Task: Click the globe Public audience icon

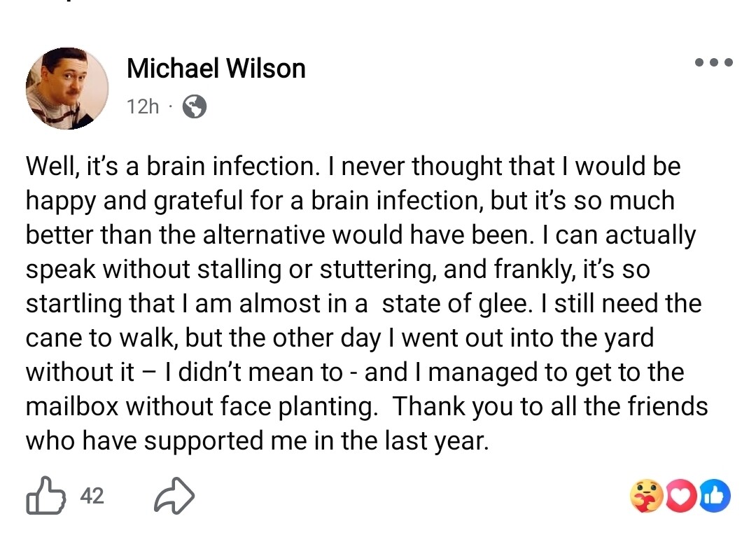Action: (194, 106)
